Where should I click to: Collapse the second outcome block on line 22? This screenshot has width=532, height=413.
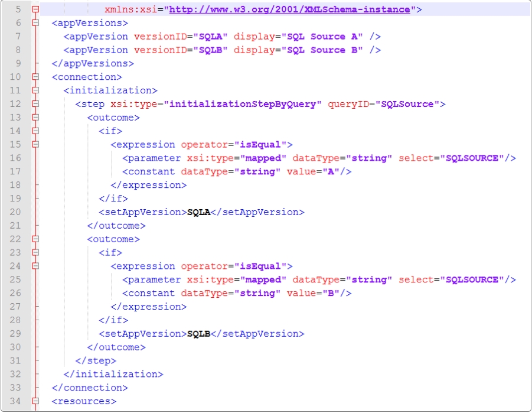coord(35,239)
